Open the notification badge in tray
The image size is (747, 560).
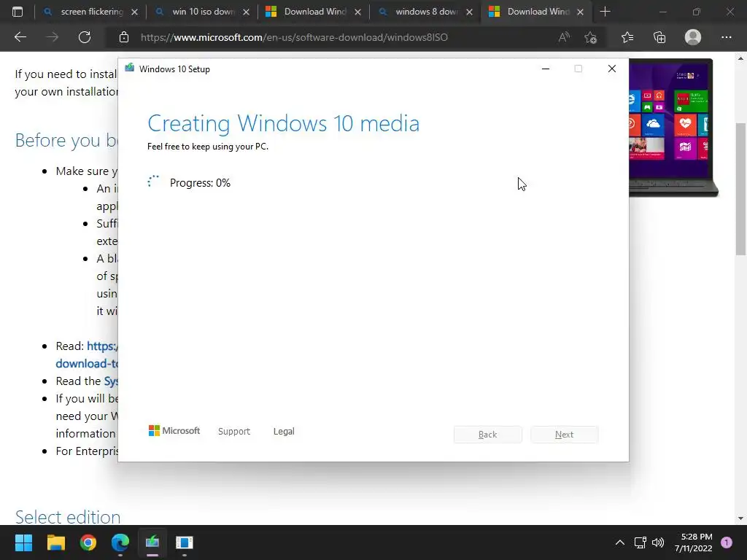tap(727, 542)
